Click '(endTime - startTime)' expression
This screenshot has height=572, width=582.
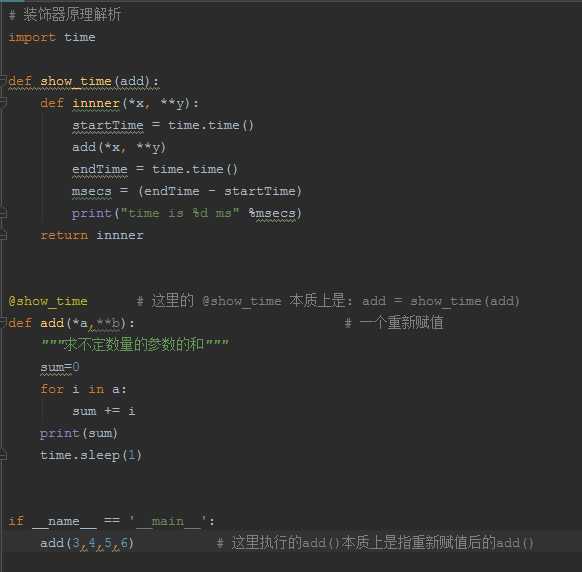tap(220, 191)
